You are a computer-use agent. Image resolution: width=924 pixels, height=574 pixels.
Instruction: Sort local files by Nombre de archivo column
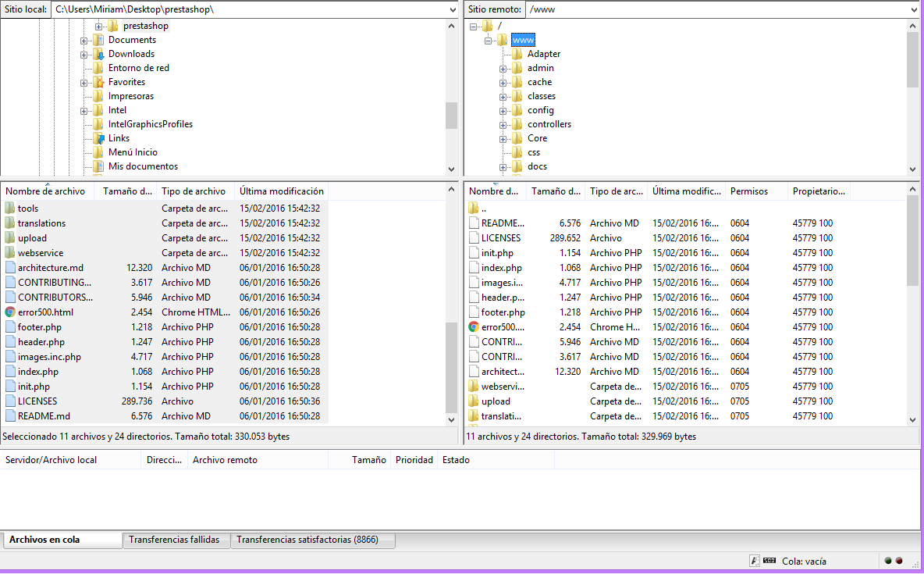(47, 191)
